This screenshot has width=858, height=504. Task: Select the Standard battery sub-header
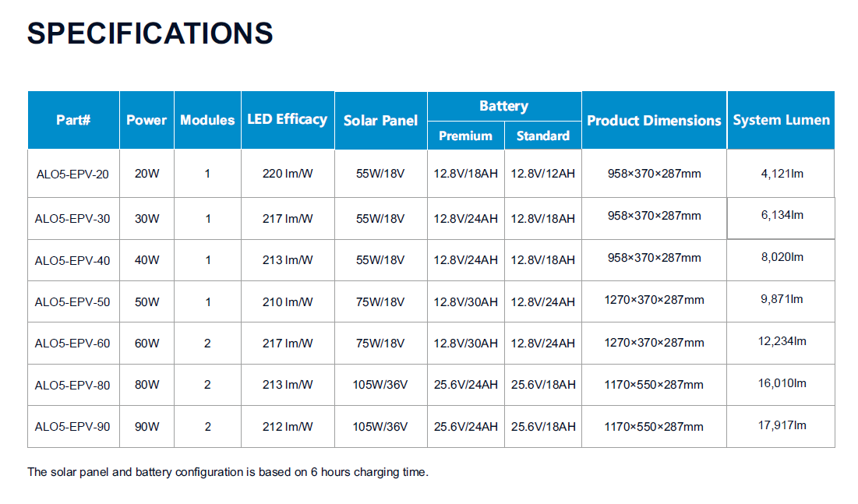542,136
